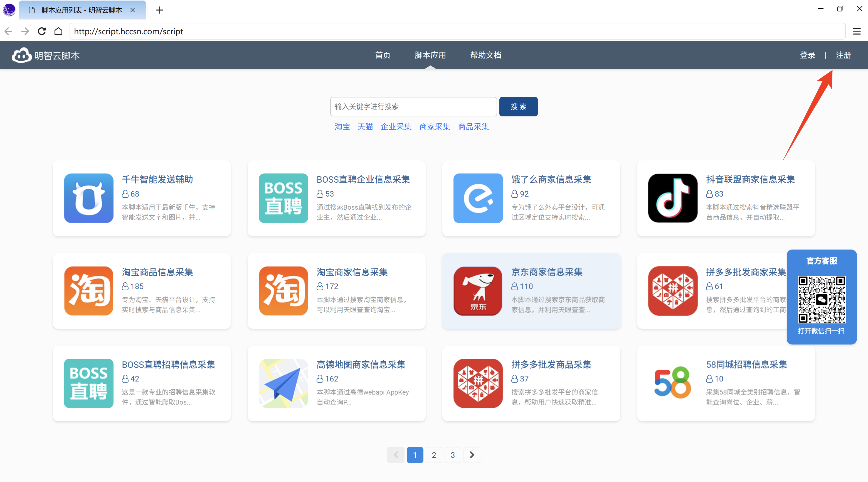This screenshot has width=868, height=482.
Task: Open the 淘宝商品信息采集 title
Action: point(157,272)
